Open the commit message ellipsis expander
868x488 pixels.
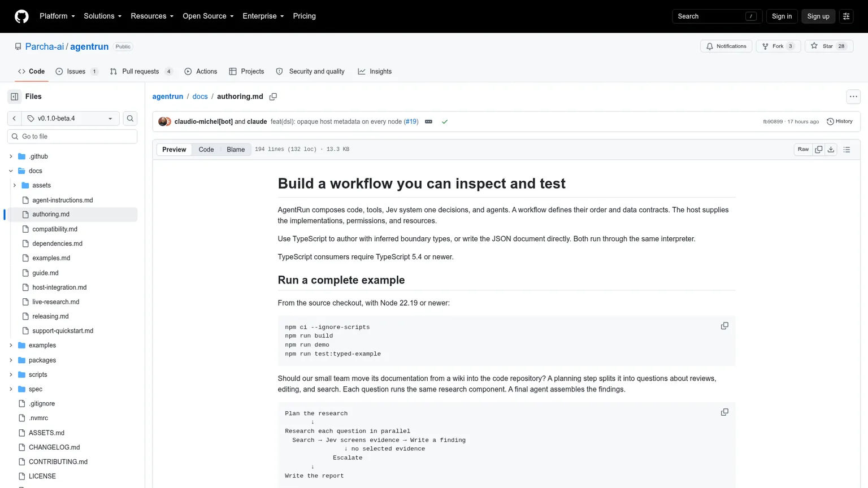428,121
